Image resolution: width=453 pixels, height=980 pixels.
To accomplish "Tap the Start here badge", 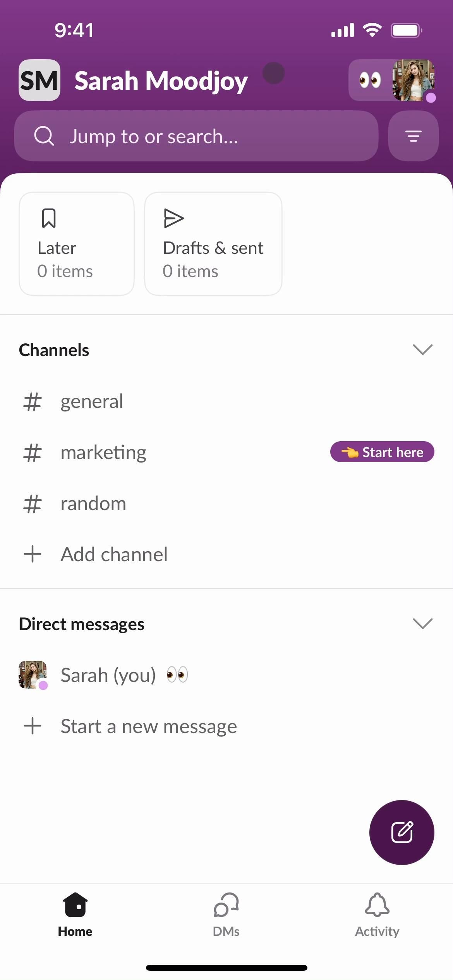I will [382, 452].
